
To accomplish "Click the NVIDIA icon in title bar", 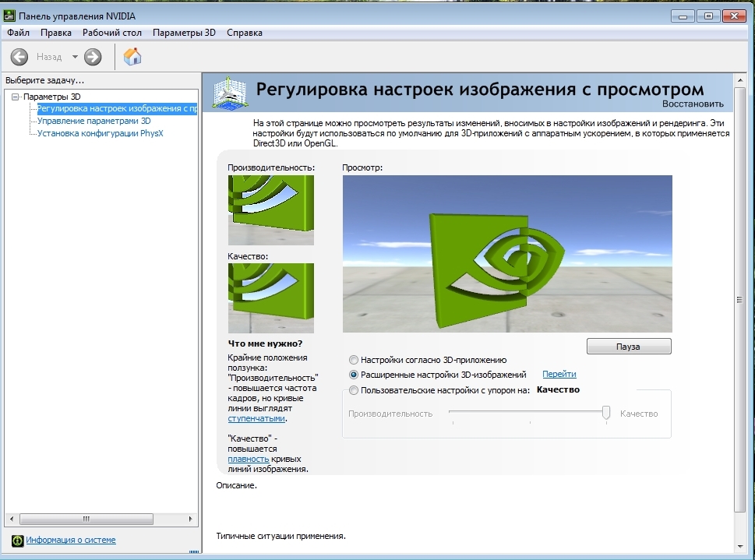I will pyautogui.click(x=9, y=16).
